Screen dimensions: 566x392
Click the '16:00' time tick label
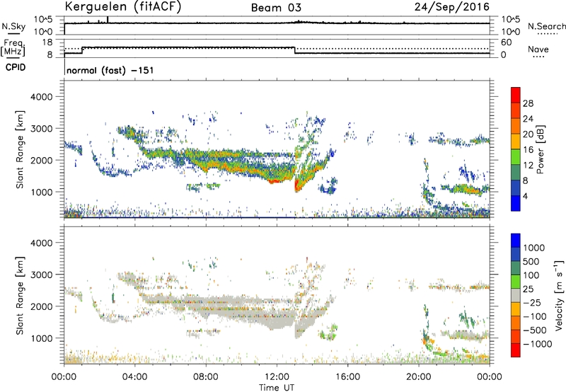click(x=347, y=377)
